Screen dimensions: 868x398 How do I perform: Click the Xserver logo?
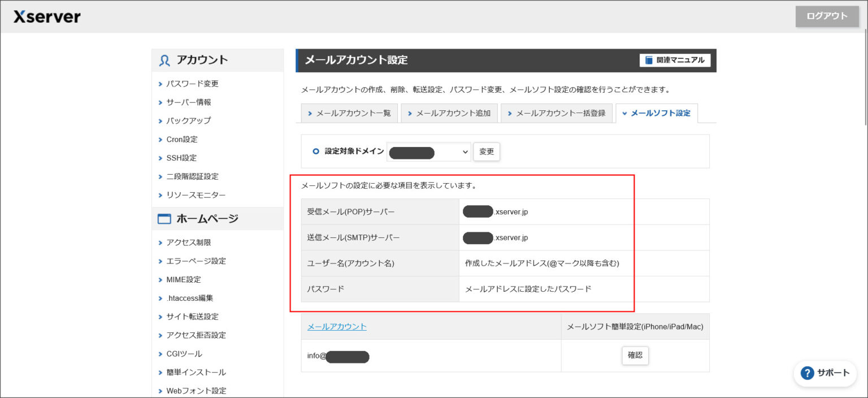47,17
